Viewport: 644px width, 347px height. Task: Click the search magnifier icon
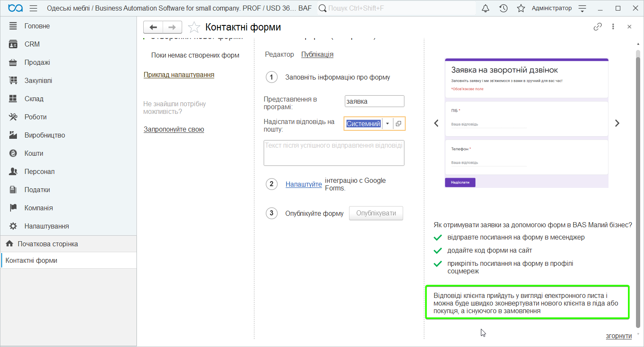click(322, 8)
